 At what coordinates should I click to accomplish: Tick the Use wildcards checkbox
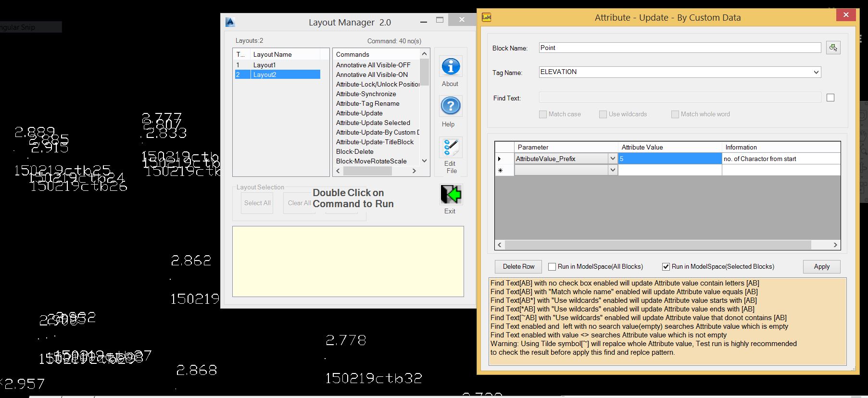click(x=603, y=114)
